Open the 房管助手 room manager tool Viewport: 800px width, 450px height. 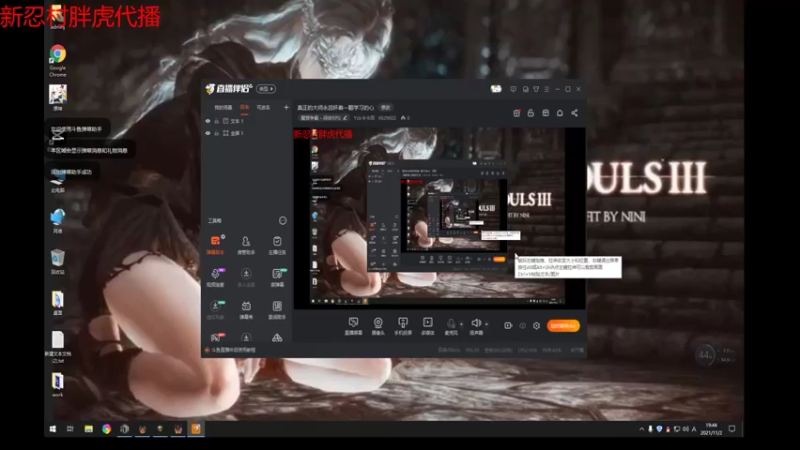pyautogui.click(x=246, y=245)
